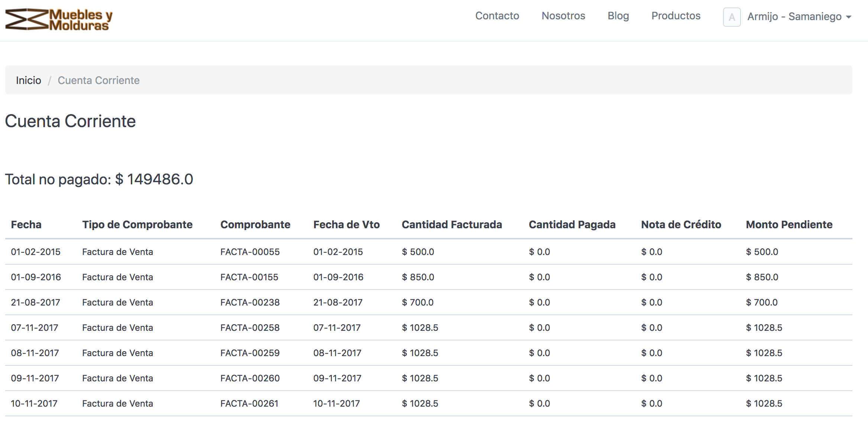Click the Muebles y Molduras logo
Image resolution: width=868 pixels, height=423 pixels.
59,19
